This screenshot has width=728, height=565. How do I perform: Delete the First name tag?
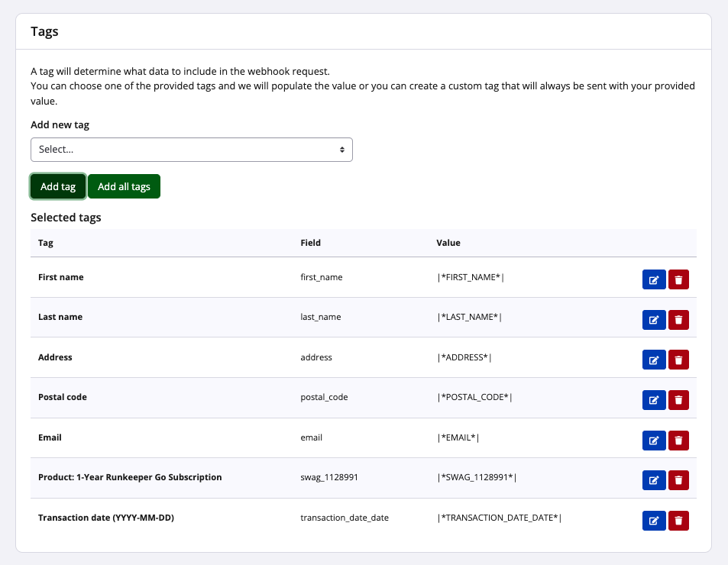click(678, 280)
